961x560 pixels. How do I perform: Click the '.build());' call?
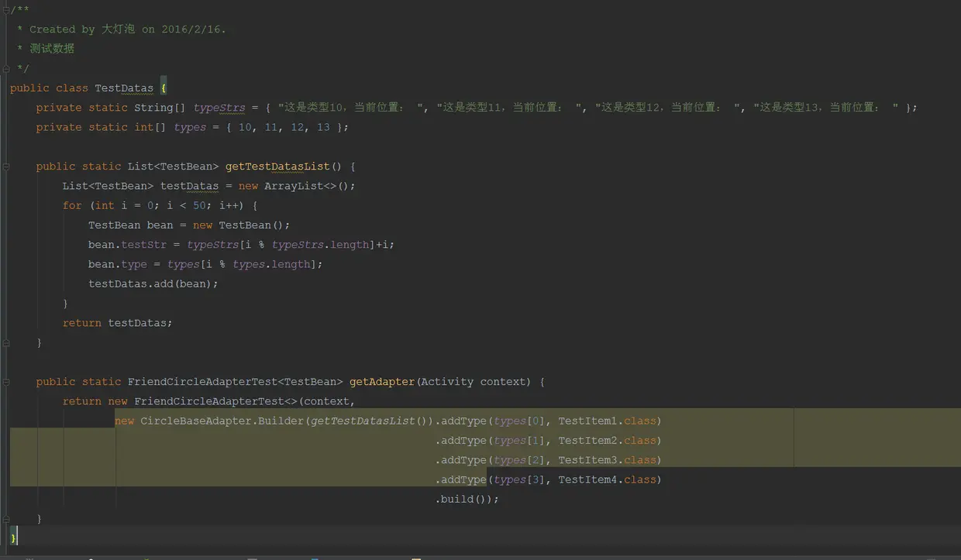pos(467,500)
